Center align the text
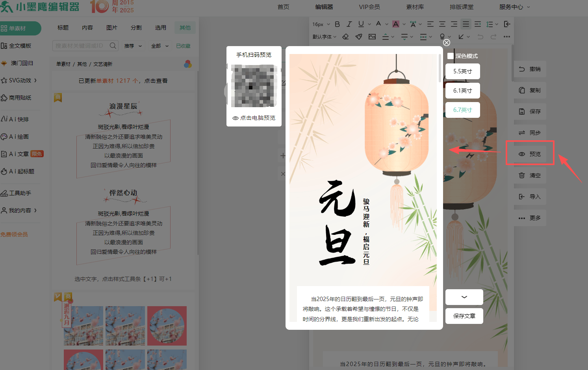588x370 pixels. tap(442, 24)
